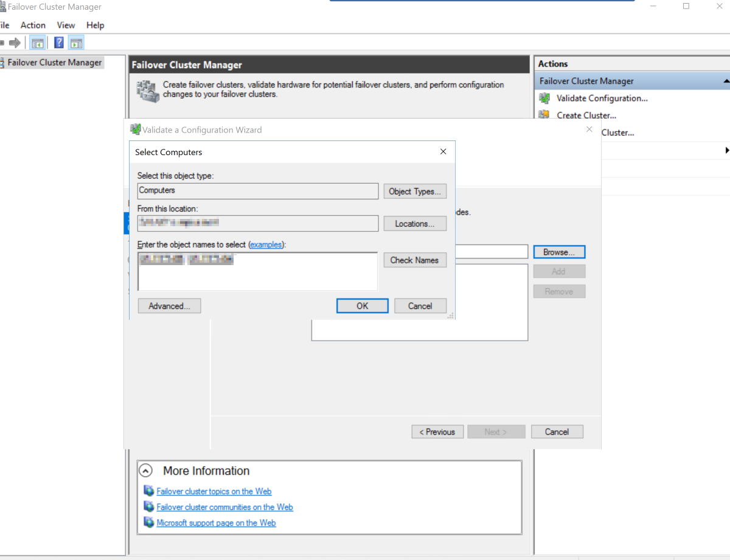
Task: Open the Action menu
Action: coord(33,25)
